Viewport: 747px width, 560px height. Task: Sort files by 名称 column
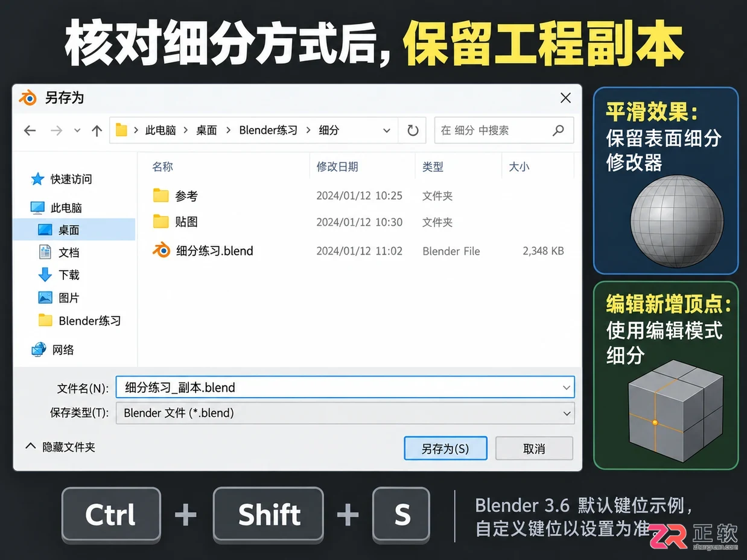pyautogui.click(x=163, y=167)
